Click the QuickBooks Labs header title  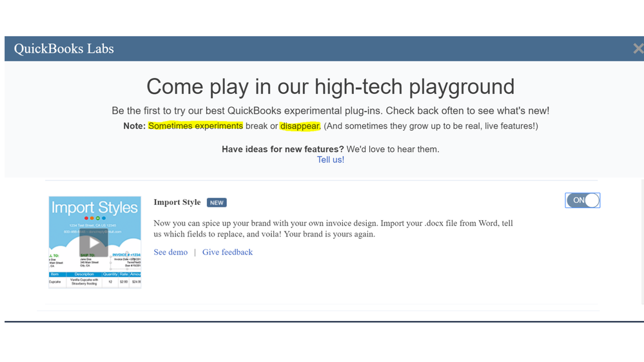(x=64, y=48)
